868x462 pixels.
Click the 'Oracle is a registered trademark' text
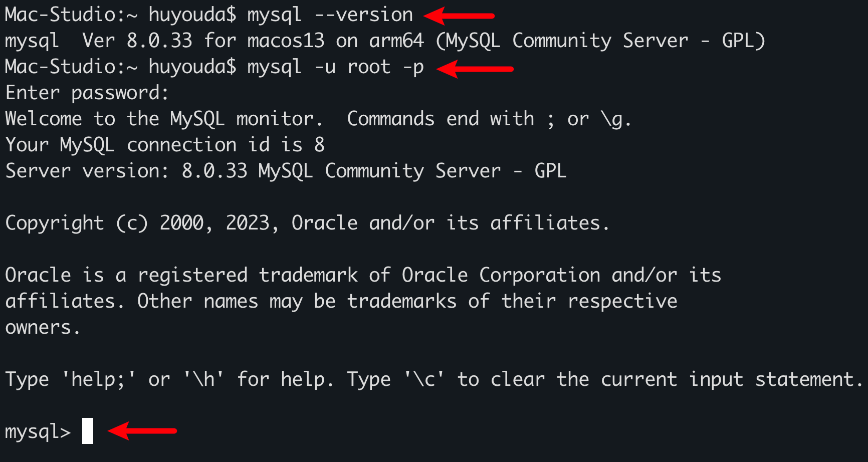click(181, 276)
